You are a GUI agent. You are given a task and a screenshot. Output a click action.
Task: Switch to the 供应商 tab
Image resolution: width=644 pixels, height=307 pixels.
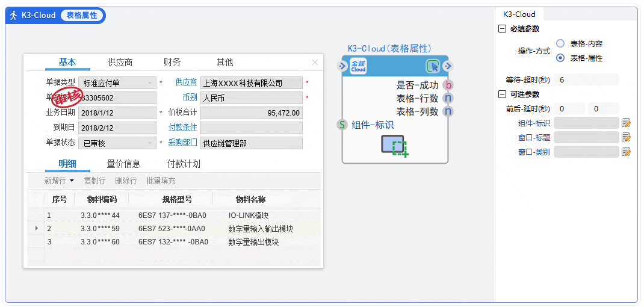click(120, 63)
